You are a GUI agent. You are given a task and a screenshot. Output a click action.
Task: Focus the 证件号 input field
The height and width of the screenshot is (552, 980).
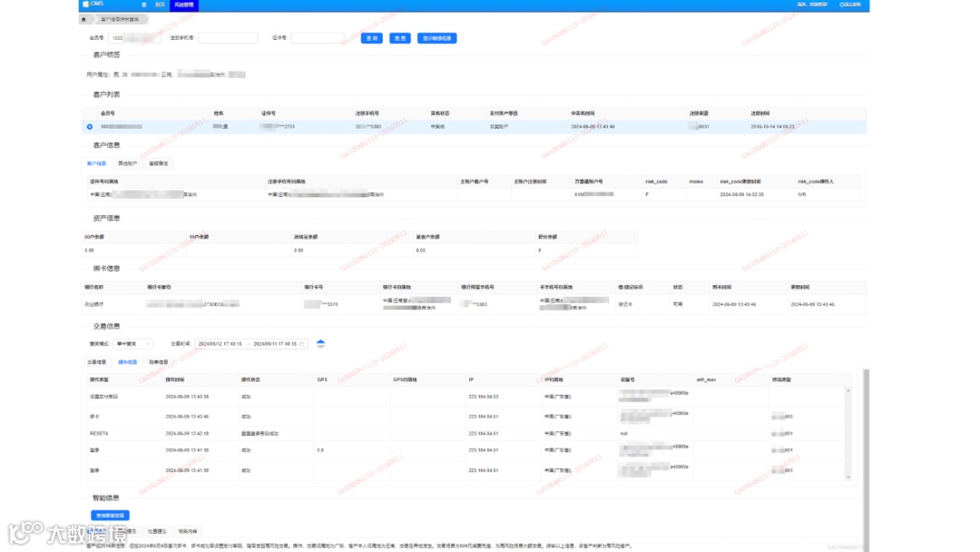pyautogui.click(x=318, y=38)
